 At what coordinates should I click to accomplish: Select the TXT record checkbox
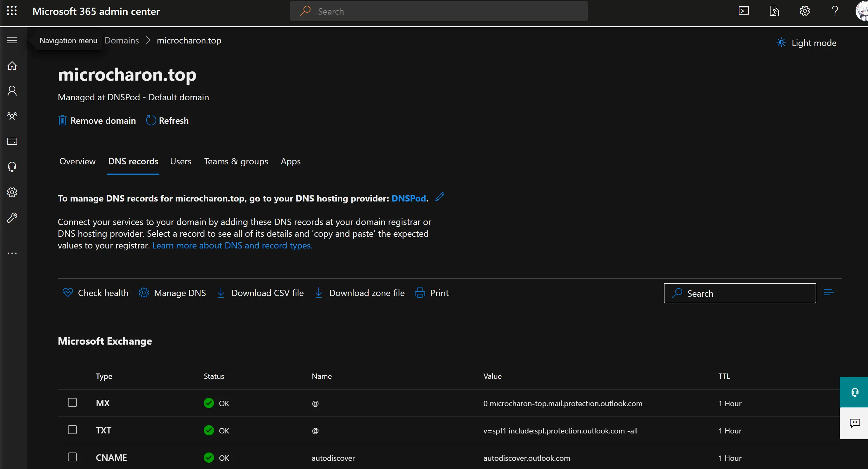pos(72,430)
